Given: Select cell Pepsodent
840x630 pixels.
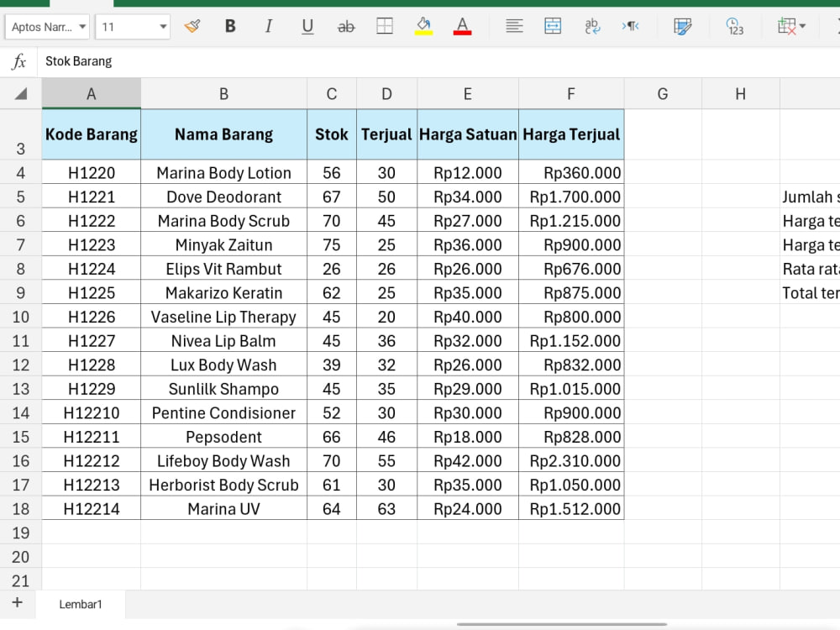Looking at the screenshot, I should 224,437.
